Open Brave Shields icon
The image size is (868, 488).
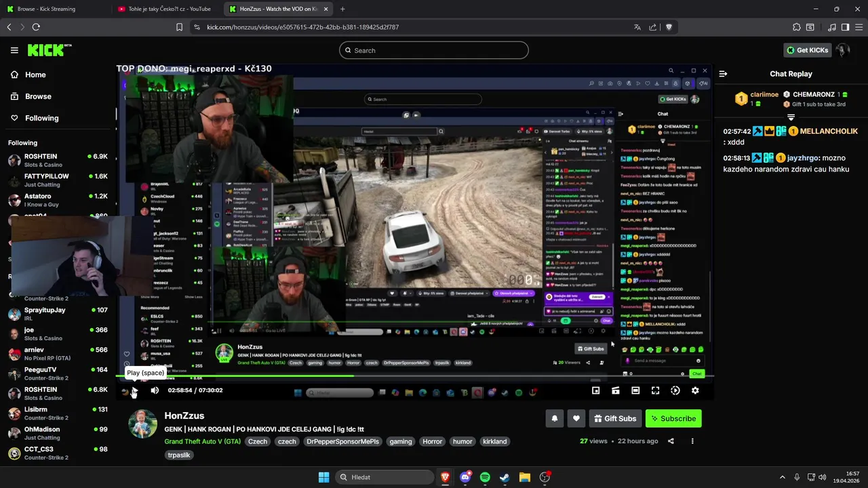tap(669, 27)
